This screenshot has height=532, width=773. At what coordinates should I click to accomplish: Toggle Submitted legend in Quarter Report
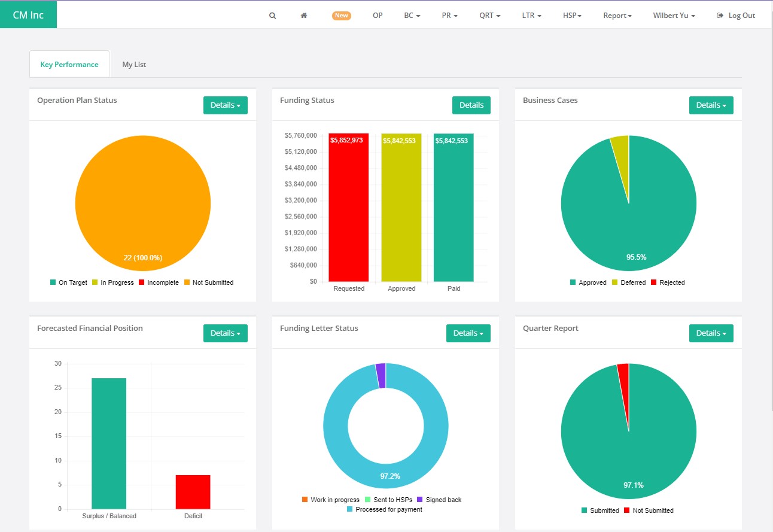tap(601, 510)
